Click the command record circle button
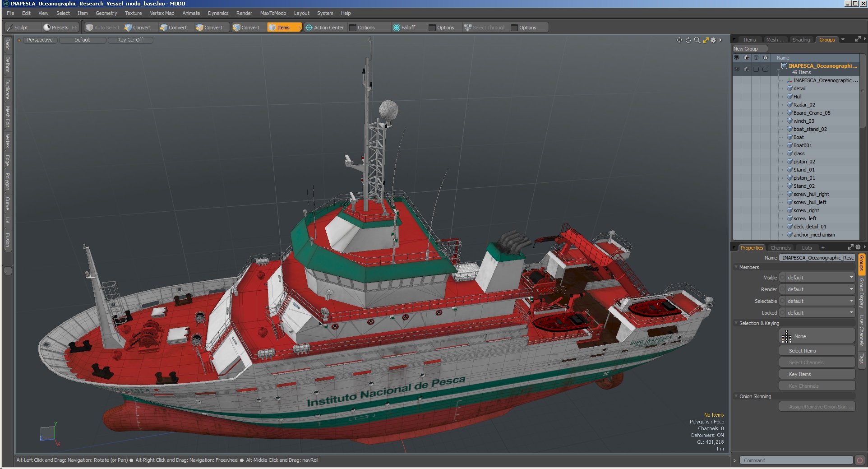The image size is (868, 469). (x=860, y=460)
